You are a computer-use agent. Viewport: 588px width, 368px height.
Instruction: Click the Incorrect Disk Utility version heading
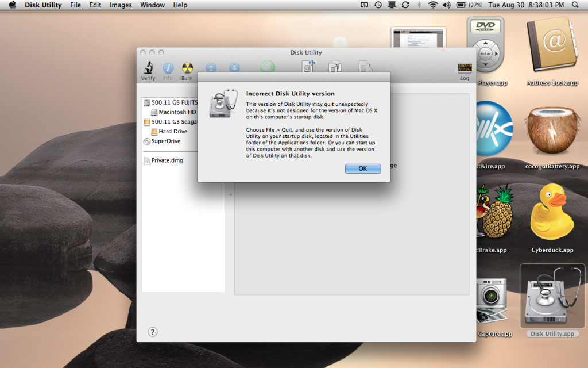[x=290, y=94]
